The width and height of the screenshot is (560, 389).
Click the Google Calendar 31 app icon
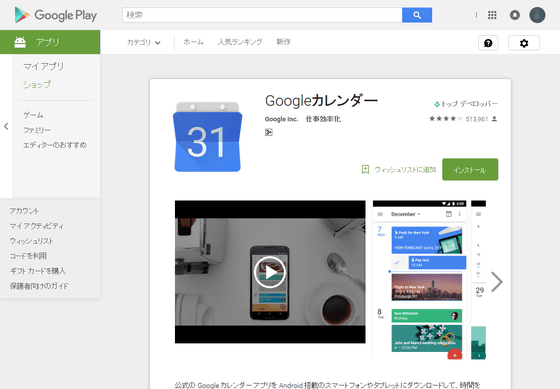click(x=208, y=137)
